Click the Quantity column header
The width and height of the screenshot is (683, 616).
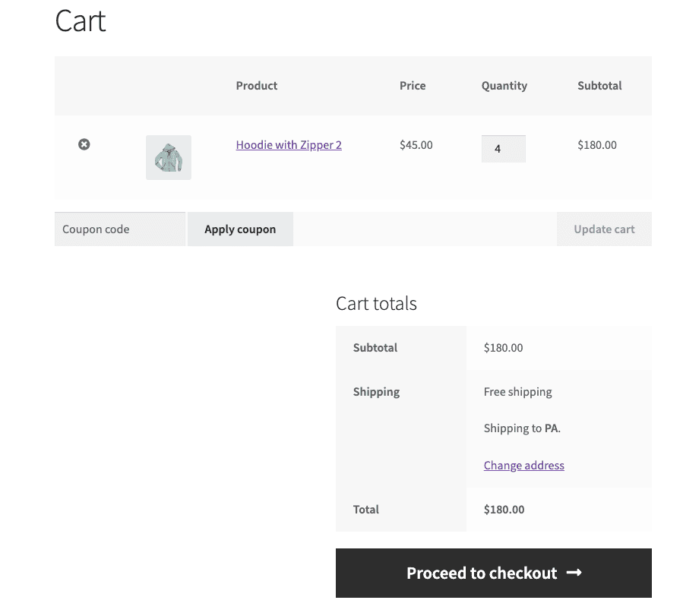coord(504,86)
